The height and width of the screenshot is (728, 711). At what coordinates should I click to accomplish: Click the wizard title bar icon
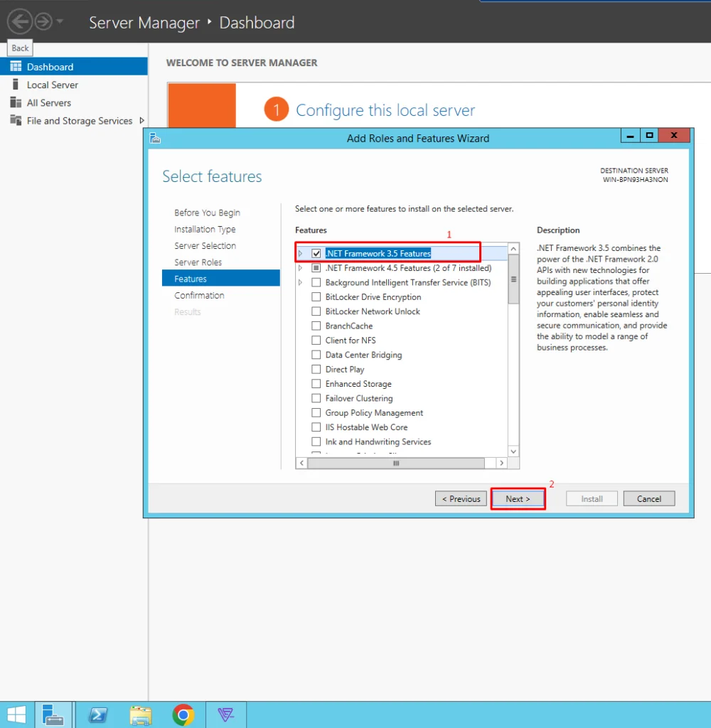155,138
